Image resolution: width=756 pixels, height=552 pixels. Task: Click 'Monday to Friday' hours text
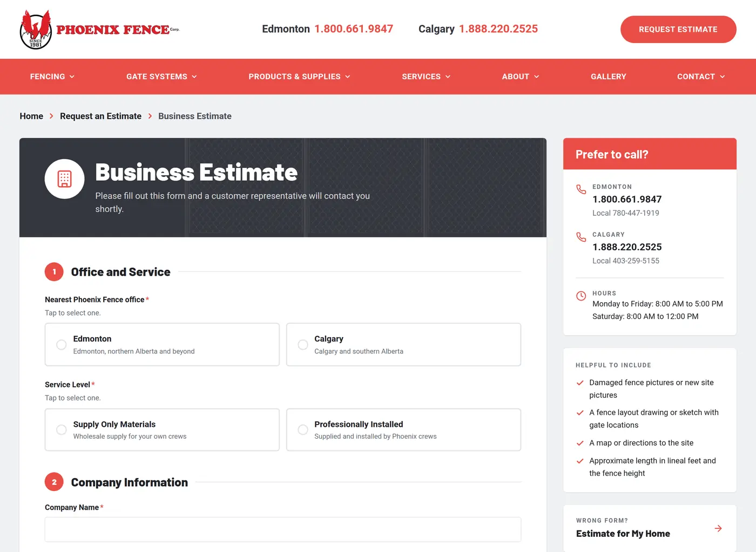[658, 304]
